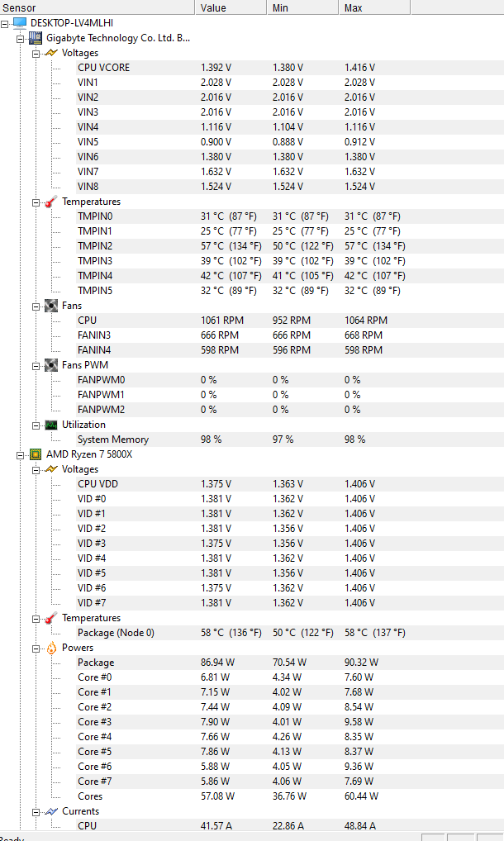Click the Max column header
This screenshot has width=504, height=841.
[374, 7]
